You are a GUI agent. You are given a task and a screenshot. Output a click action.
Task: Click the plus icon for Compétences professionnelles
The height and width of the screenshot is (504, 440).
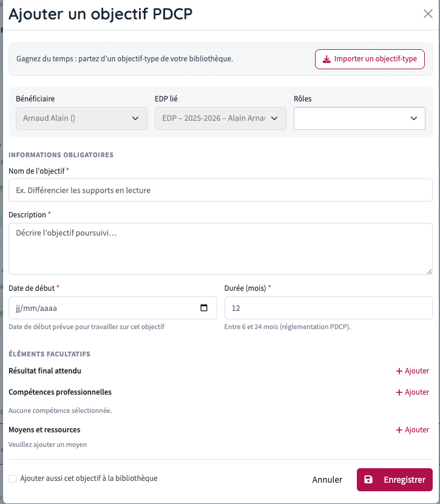[x=399, y=392]
